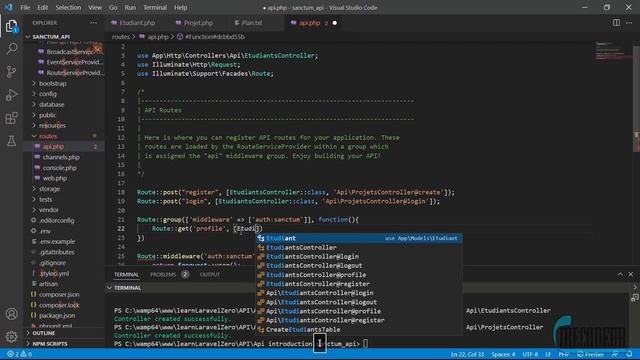Expand the resources folder
This screenshot has width=640, height=360.
click(x=64, y=126)
